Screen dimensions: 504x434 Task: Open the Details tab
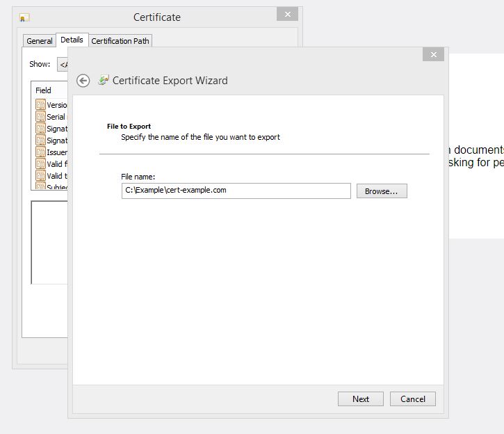click(72, 40)
